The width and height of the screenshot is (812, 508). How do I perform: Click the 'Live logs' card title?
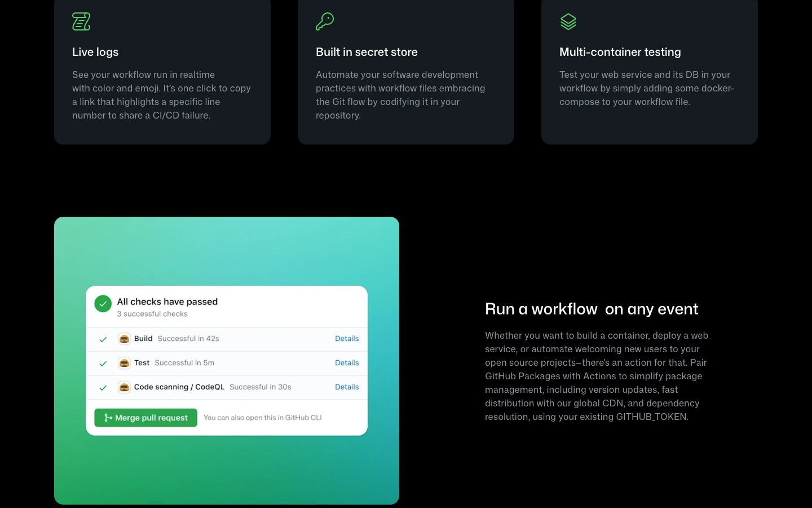[95, 52]
